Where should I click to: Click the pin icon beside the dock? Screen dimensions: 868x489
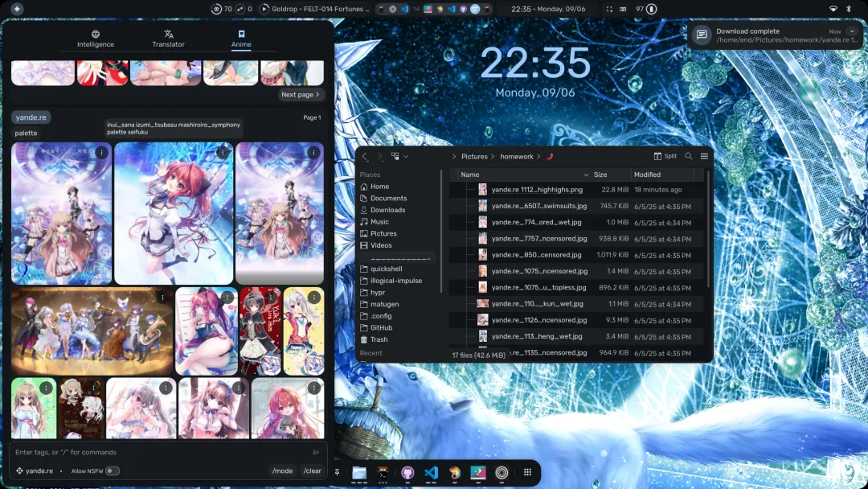coord(337,472)
